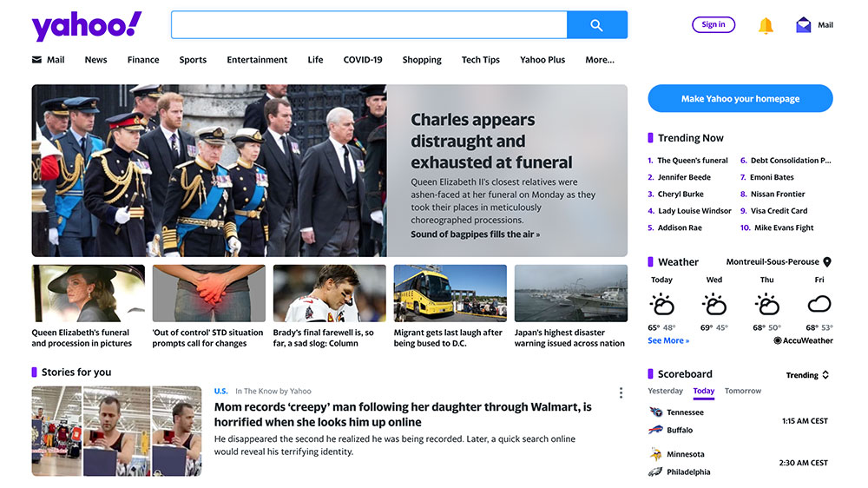Click Make Yahoo your homepage button

[740, 99]
